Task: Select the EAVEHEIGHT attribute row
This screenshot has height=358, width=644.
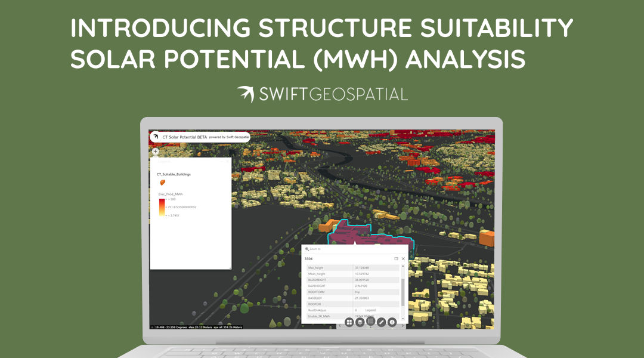Action: coord(353,286)
